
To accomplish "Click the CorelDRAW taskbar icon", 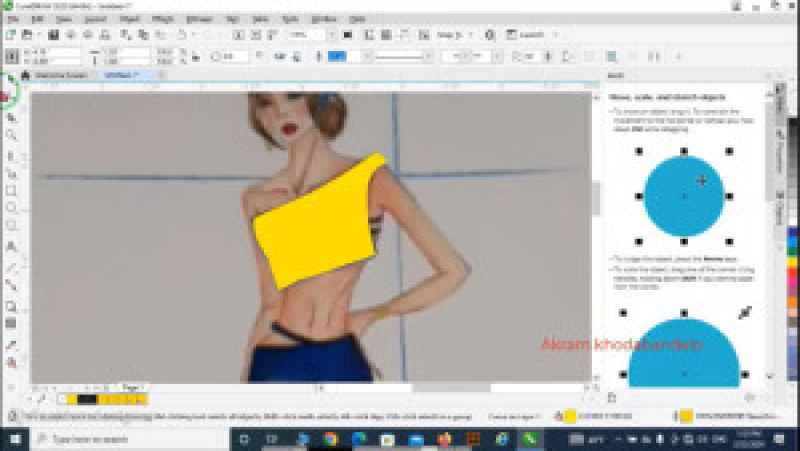I will click(x=530, y=439).
